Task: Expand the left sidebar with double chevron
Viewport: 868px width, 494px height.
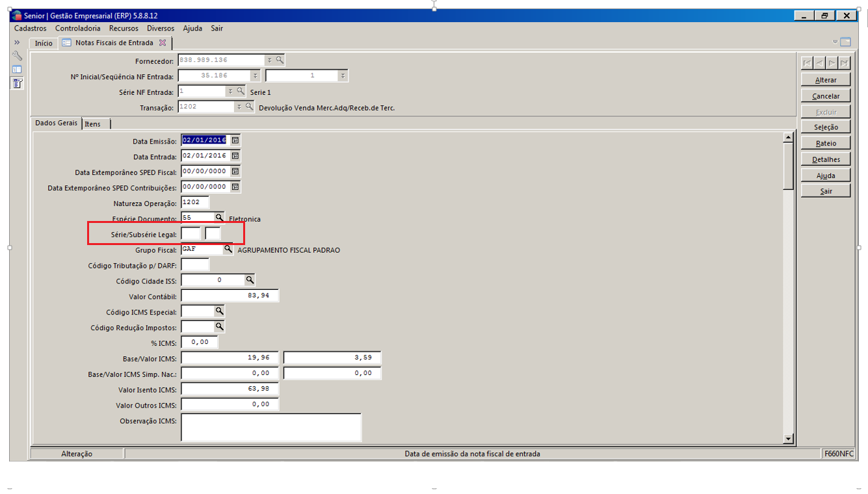Action: [x=17, y=43]
